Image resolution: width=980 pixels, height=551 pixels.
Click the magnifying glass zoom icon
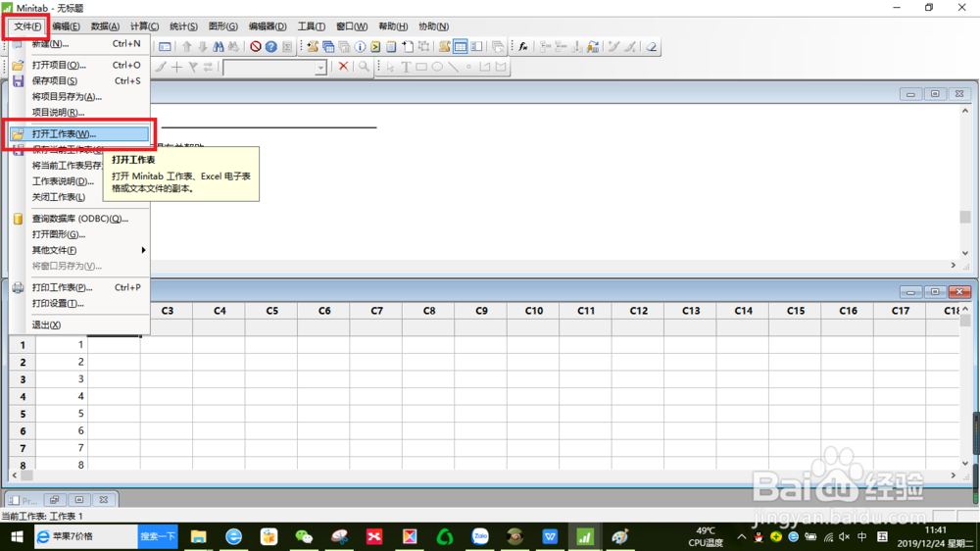(364, 67)
